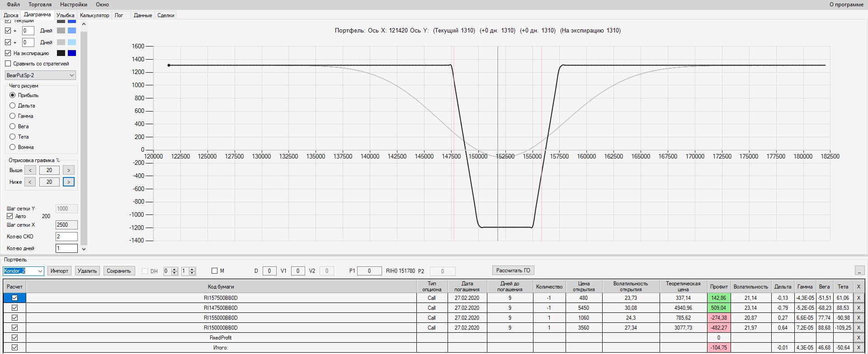Image resolution: width=868 pixels, height=354 pixels.
Task: Click the down arrow of the settings panel scrollbar
Action: click(x=84, y=249)
